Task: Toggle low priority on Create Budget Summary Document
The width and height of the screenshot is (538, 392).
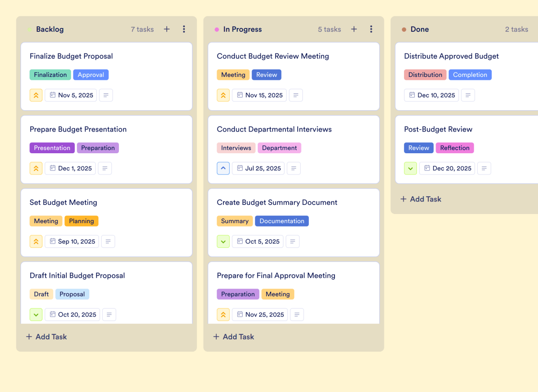Action: [223, 241]
